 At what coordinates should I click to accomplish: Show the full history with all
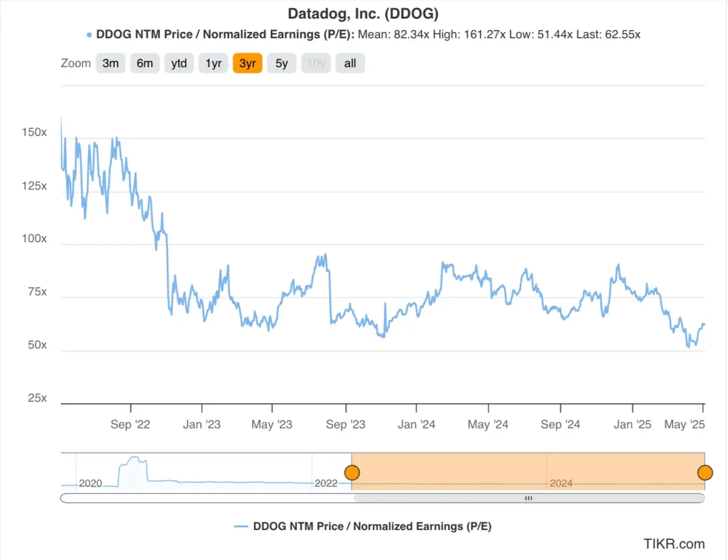click(350, 64)
